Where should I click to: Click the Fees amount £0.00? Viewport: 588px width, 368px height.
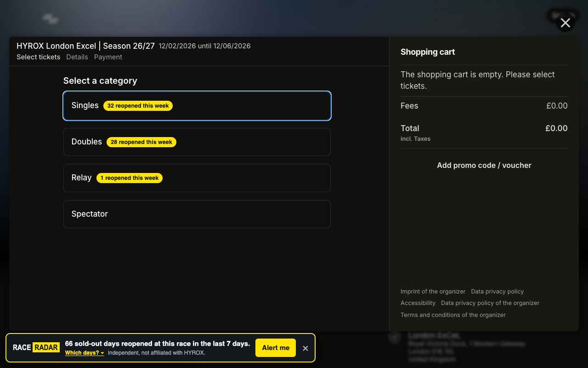[557, 106]
